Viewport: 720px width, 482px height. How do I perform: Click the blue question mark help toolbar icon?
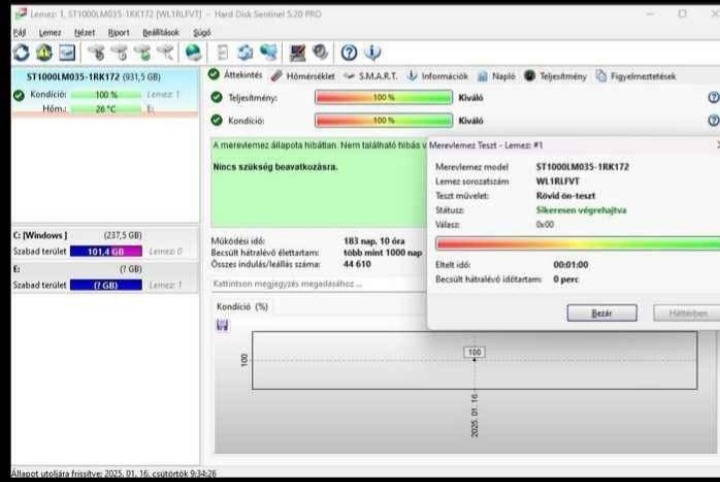pyautogui.click(x=349, y=53)
